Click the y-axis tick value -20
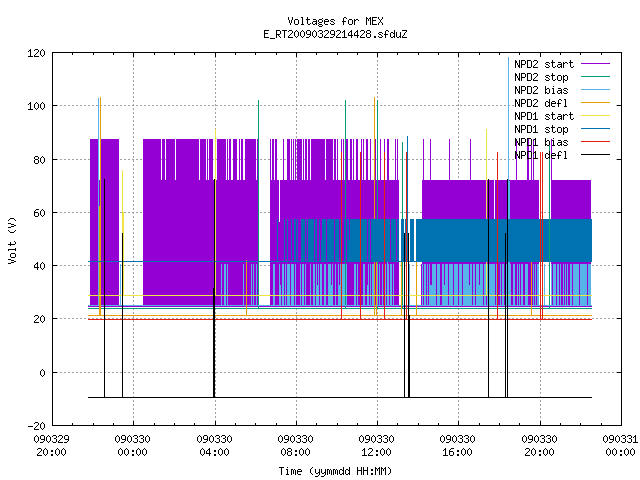Image resolution: width=640 pixels, height=480 pixels. (x=36, y=426)
